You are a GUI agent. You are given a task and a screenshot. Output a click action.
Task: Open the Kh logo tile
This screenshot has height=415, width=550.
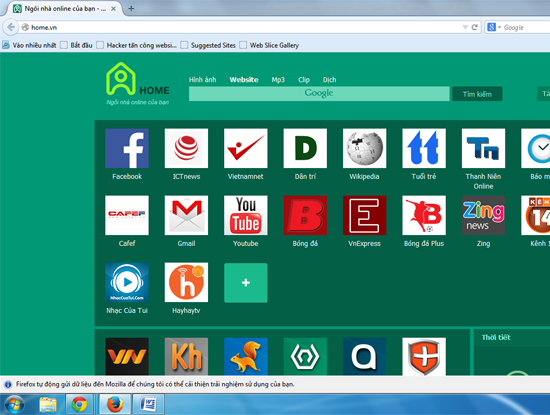point(186,356)
